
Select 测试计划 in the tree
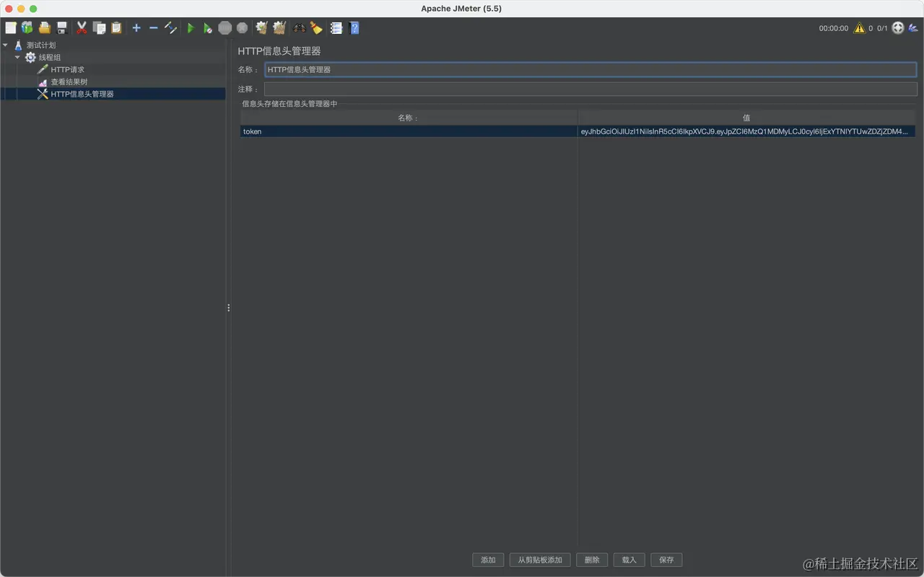pyautogui.click(x=41, y=45)
